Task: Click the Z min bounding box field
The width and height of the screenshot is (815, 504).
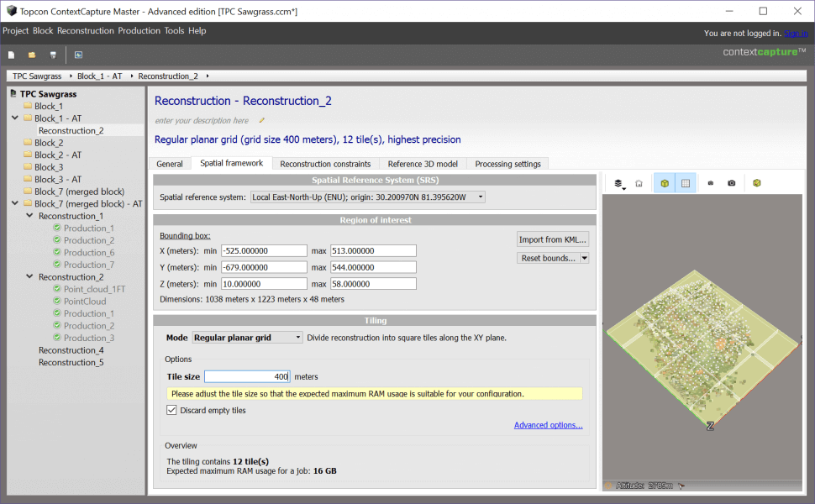Action: [264, 284]
